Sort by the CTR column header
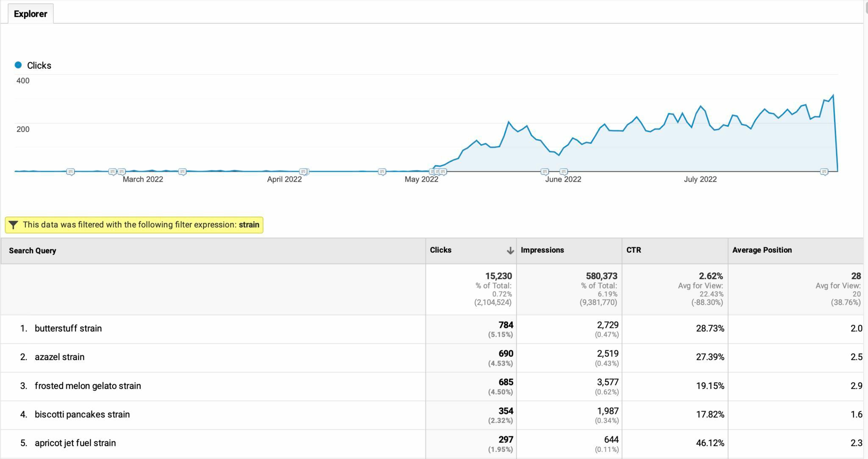 (634, 250)
